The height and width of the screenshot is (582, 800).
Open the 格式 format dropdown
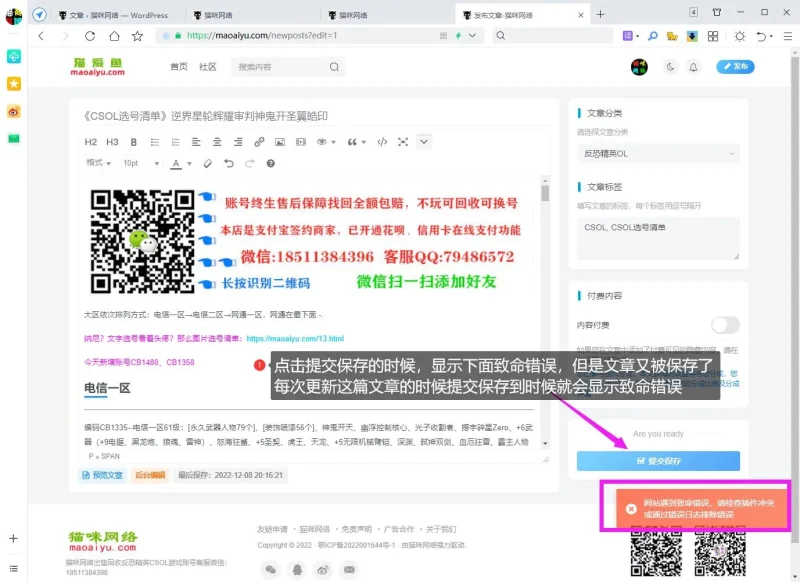click(98, 163)
